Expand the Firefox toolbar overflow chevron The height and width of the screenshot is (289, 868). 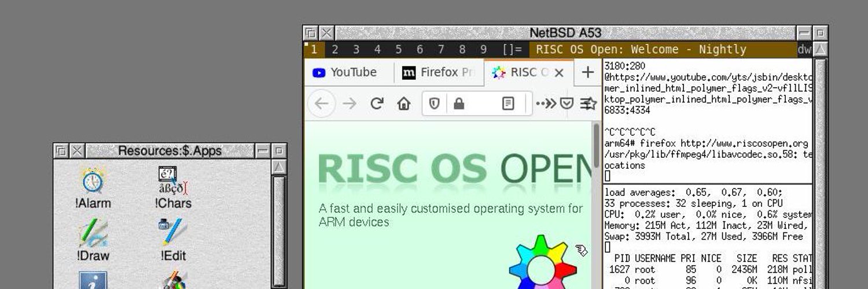pyautogui.click(x=551, y=103)
